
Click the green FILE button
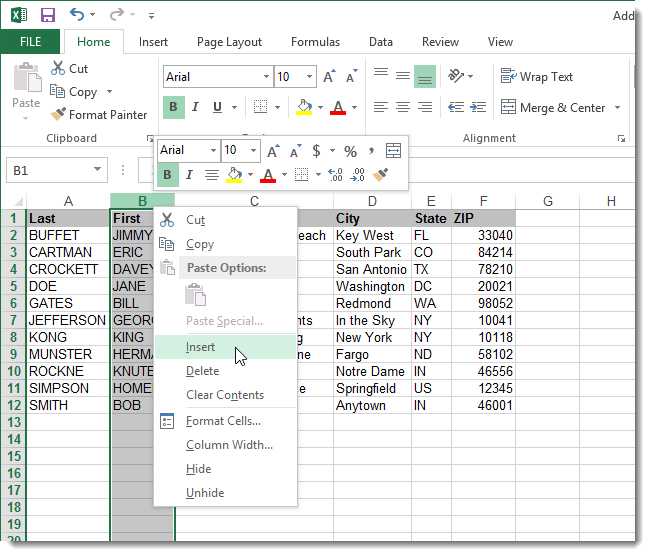[x=30, y=42]
